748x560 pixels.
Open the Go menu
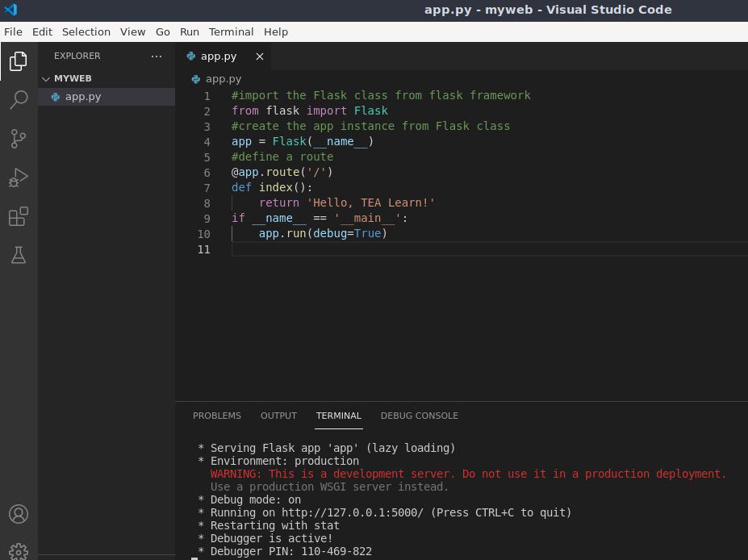click(x=163, y=32)
